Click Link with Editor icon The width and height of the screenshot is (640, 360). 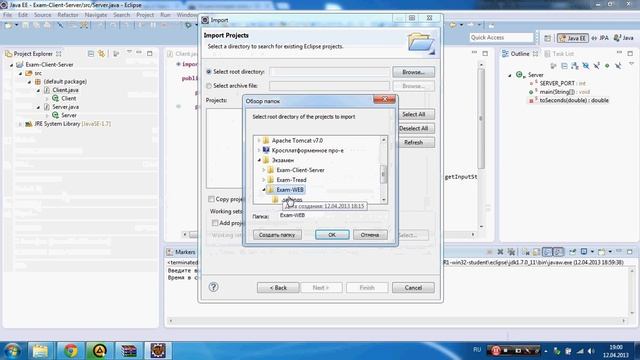[101, 53]
